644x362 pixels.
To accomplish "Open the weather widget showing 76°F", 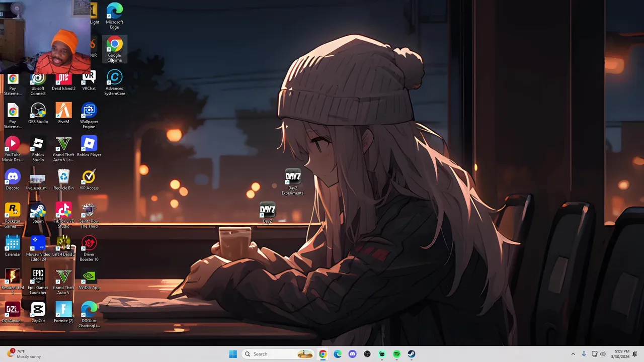I will [x=24, y=354].
